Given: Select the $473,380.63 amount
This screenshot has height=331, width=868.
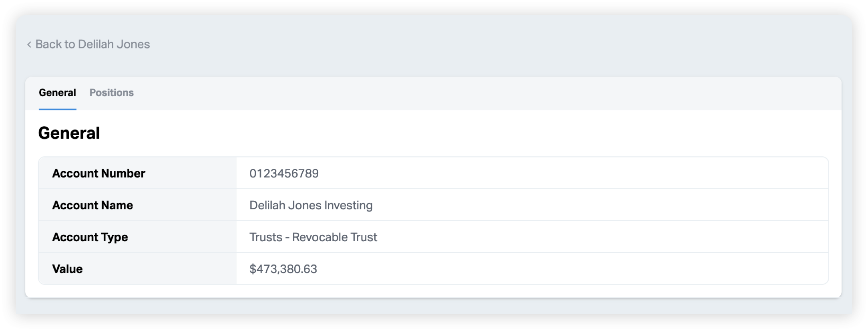Looking at the screenshot, I should (x=283, y=269).
